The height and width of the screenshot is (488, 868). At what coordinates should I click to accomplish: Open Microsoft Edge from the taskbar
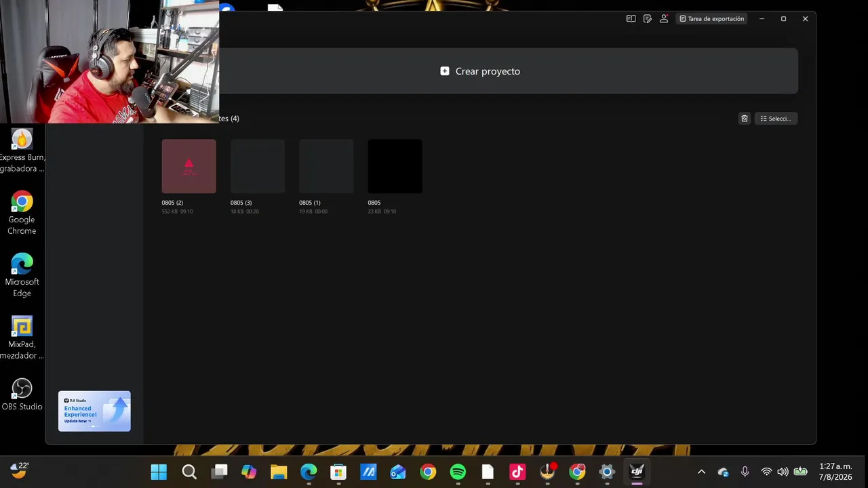coord(309,472)
